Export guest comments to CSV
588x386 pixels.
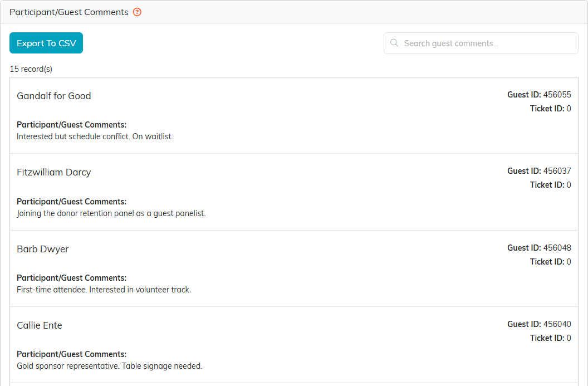tap(46, 43)
